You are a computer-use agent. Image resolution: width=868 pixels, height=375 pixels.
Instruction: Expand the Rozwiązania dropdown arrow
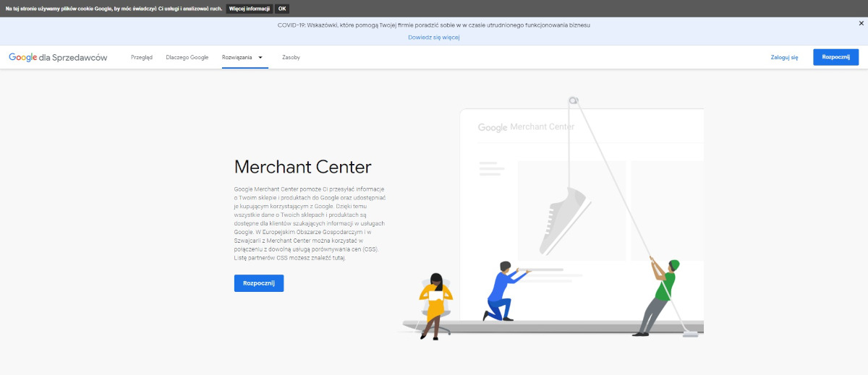click(260, 57)
